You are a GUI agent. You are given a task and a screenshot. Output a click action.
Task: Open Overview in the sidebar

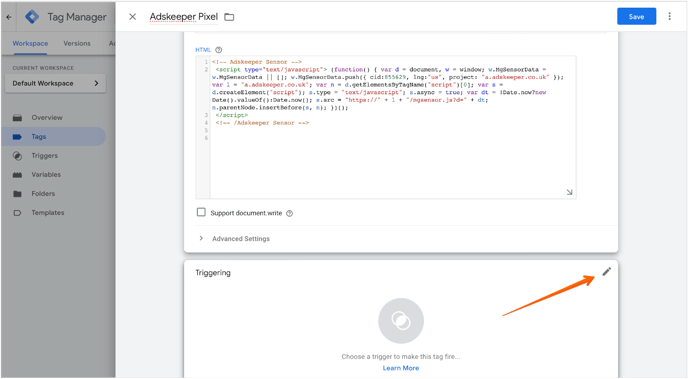point(47,118)
